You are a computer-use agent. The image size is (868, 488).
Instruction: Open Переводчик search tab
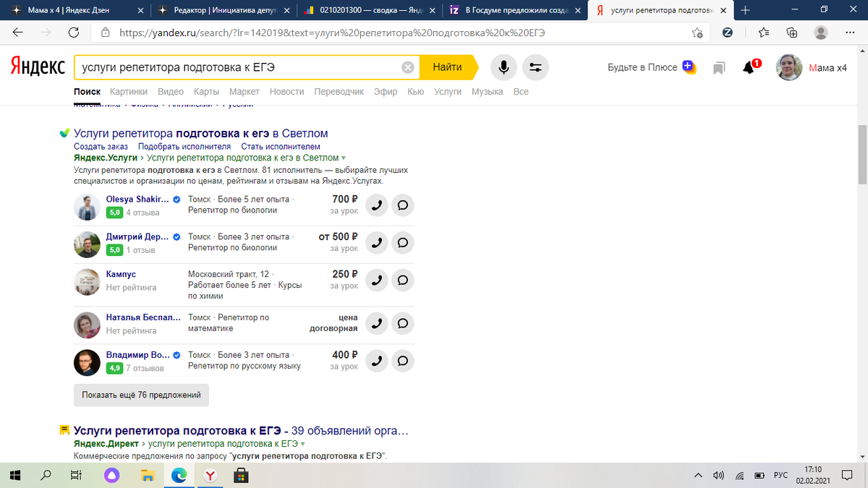339,92
